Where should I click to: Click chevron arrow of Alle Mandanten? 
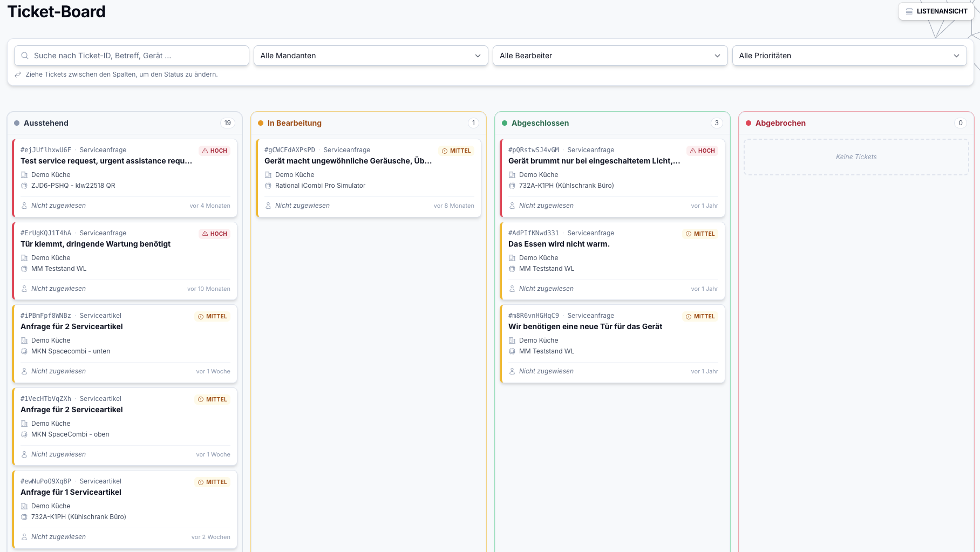pos(478,56)
